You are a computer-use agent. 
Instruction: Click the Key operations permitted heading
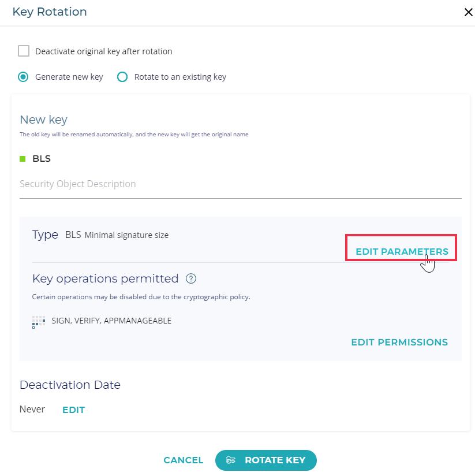105,279
